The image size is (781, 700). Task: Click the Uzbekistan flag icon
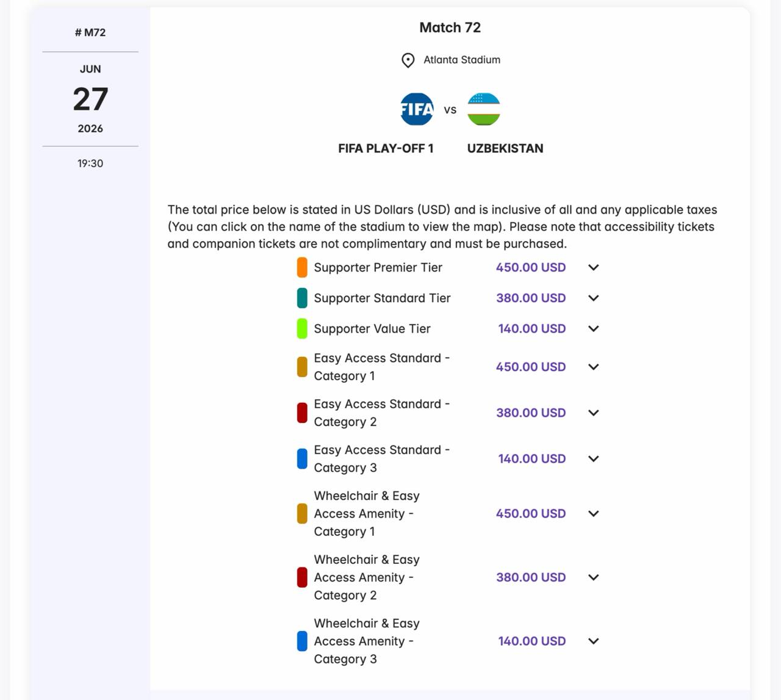[x=484, y=109]
